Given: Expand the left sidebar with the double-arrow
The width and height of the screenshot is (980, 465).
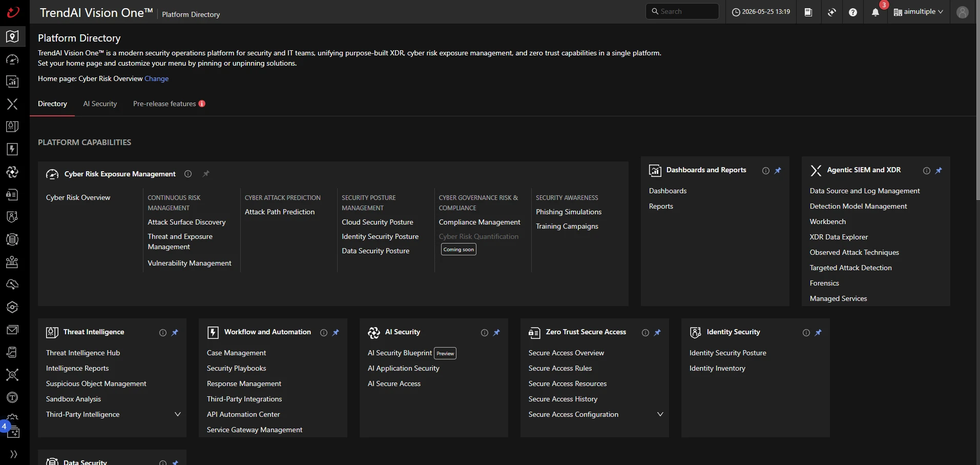Looking at the screenshot, I should tap(13, 454).
